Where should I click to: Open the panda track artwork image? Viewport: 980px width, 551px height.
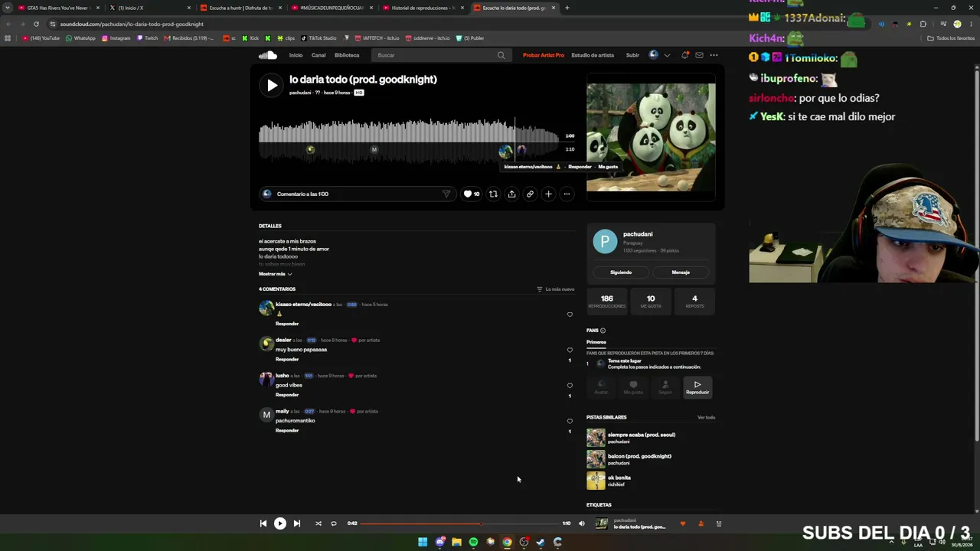click(x=651, y=138)
